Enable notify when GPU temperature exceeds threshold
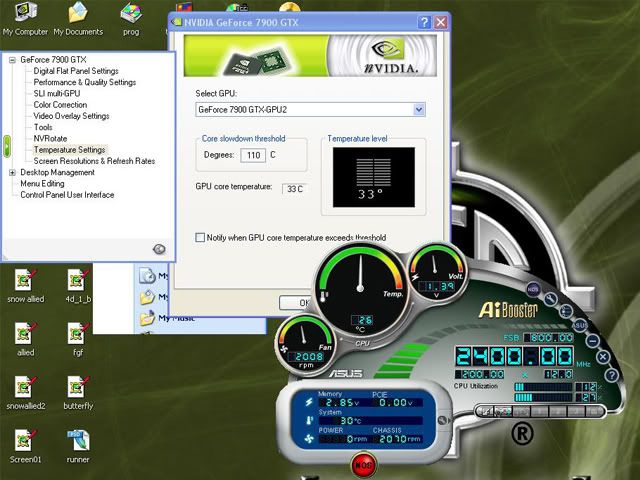640x480 pixels. 200,237
